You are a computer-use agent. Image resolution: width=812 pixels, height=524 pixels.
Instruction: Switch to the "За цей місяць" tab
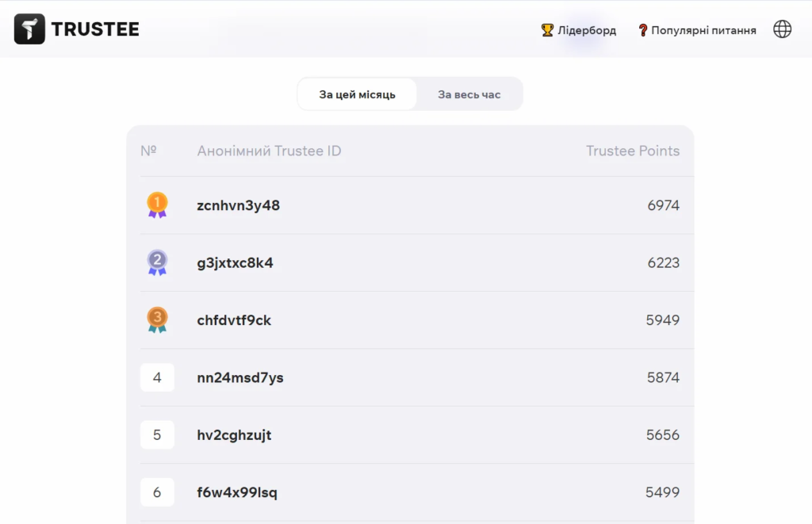point(357,94)
